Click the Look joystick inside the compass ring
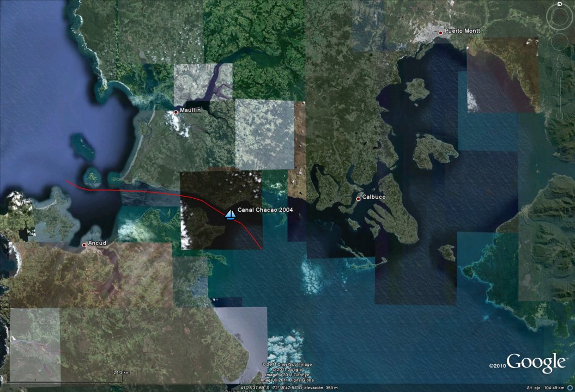Viewport: 575px width, 392px height. coord(560,17)
